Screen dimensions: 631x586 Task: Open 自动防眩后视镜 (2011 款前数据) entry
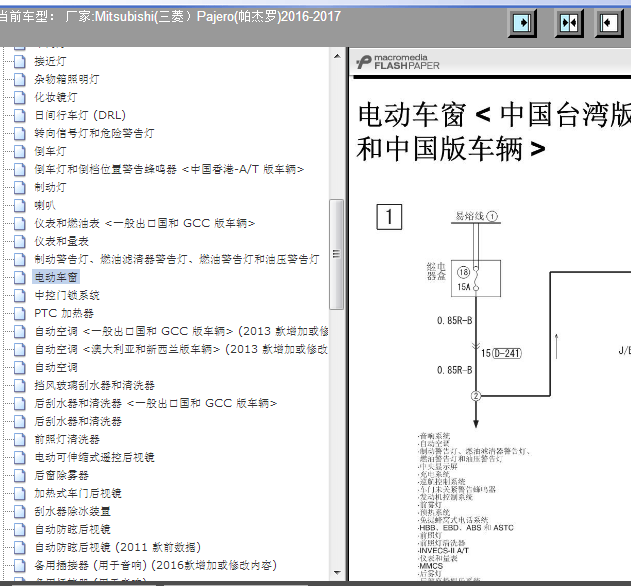(118, 547)
